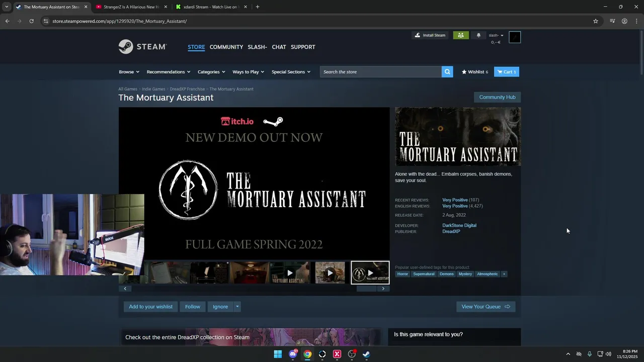Open the red X app in the taskbar
The image size is (644, 362).
pyautogui.click(x=337, y=354)
